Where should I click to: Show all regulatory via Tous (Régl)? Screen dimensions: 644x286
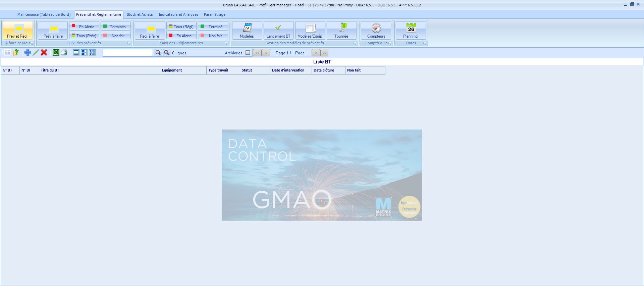point(181,26)
